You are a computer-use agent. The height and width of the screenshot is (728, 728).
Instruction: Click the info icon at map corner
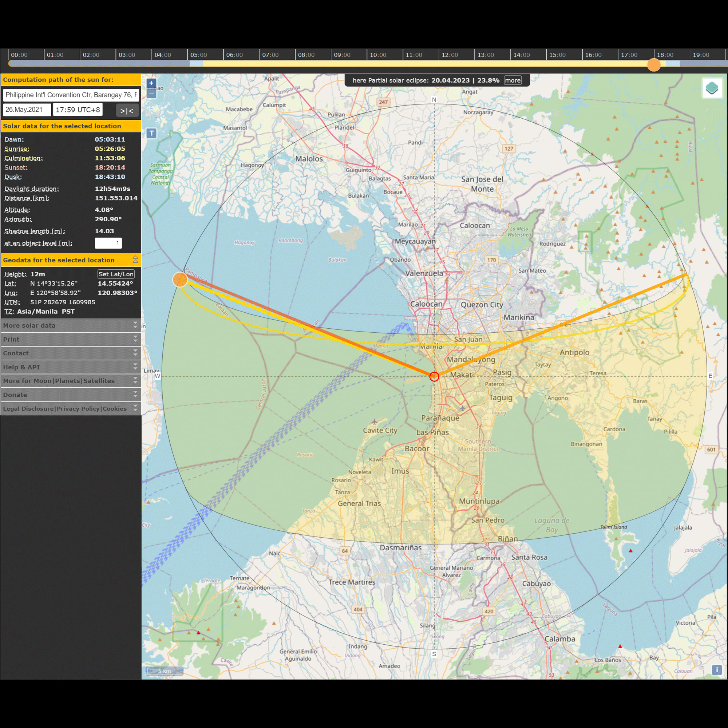716,670
